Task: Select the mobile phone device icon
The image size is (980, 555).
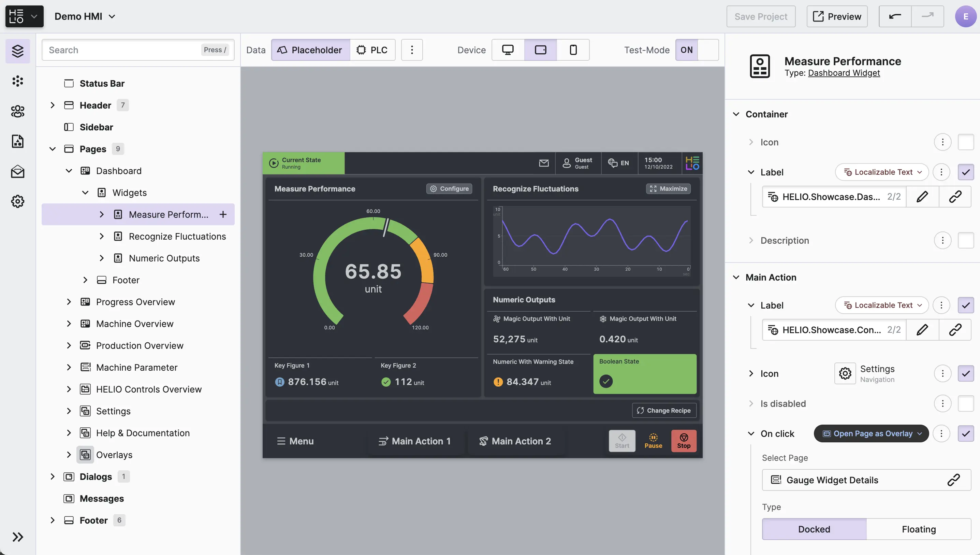Action: [572, 50]
